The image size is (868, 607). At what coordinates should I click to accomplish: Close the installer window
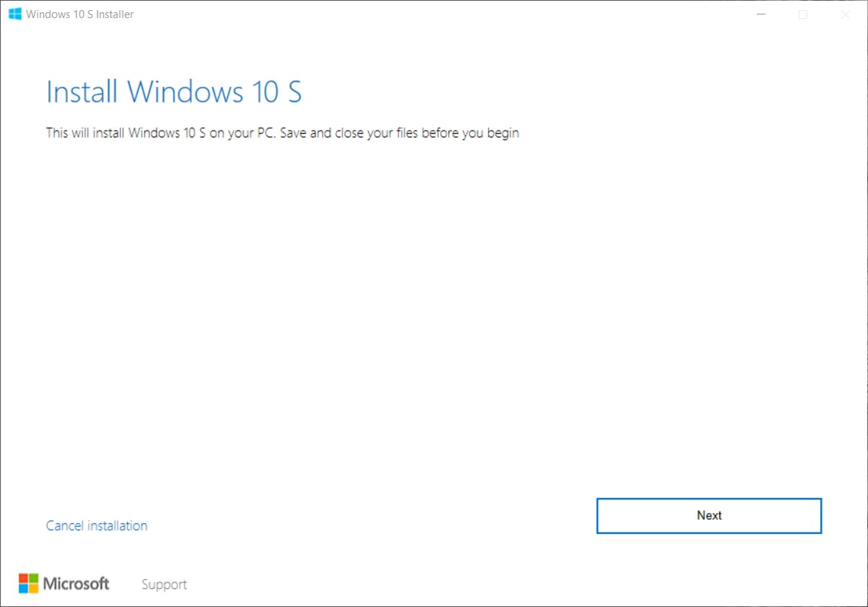(845, 14)
